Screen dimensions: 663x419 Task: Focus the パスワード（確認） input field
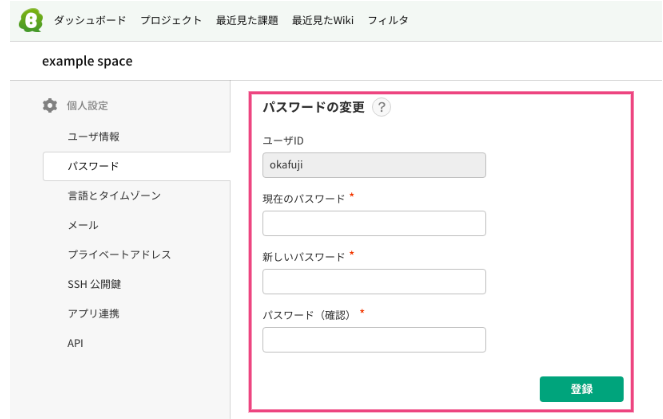click(374, 340)
